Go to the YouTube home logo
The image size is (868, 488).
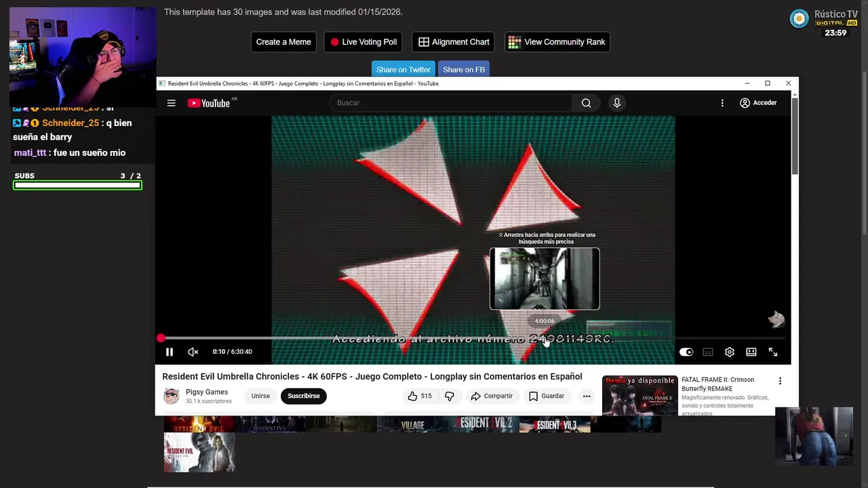coord(209,103)
